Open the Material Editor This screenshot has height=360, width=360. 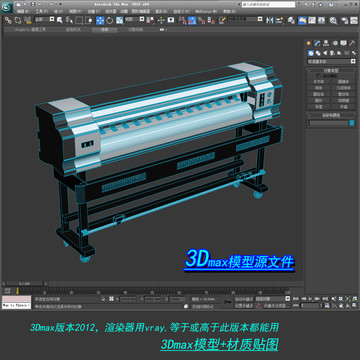pyautogui.click(x=333, y=20)
